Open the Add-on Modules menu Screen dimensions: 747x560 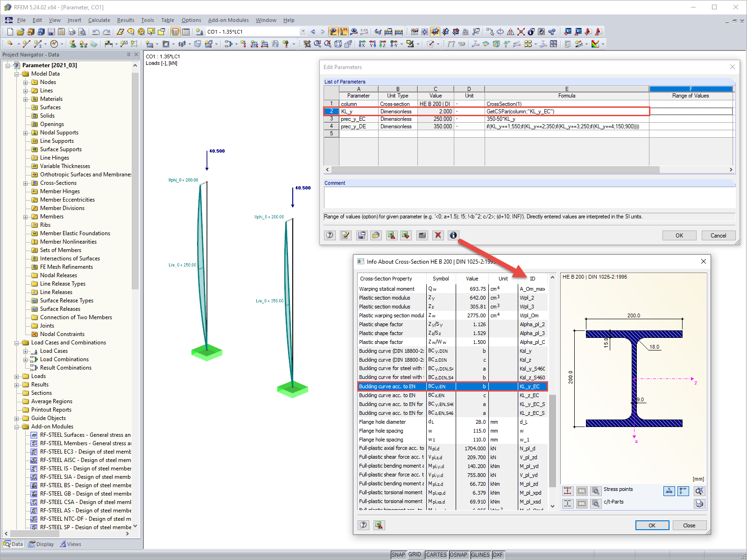(x=228, y=20)
